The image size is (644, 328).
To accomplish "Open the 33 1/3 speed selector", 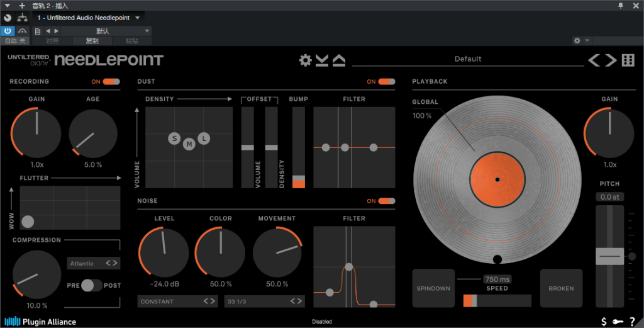I will pyautogui.click(x=265, y=302).
